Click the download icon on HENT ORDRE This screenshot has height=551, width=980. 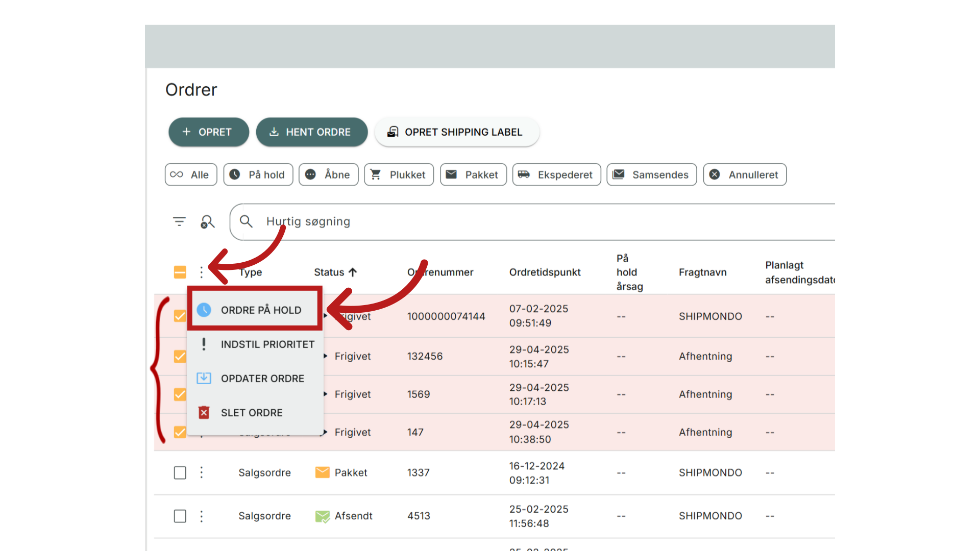tap(274, 132)
